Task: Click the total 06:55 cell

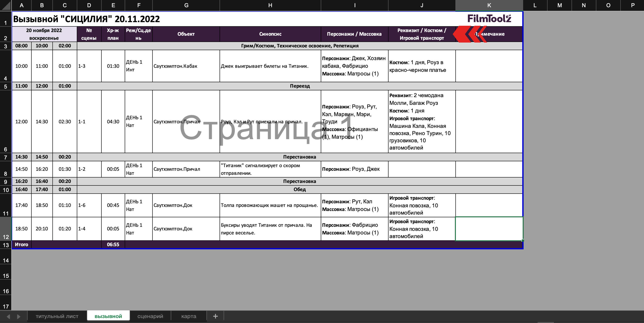Action: coord(113,244)
